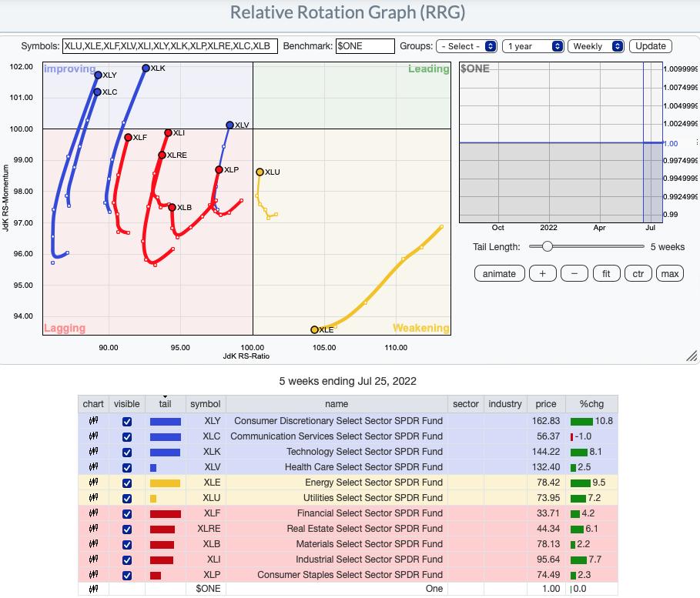The width and height of the screenshot is (700, 598).
Task: Sort table by the %chg column header
Action: pyautogui.click(x=591, y=404)
